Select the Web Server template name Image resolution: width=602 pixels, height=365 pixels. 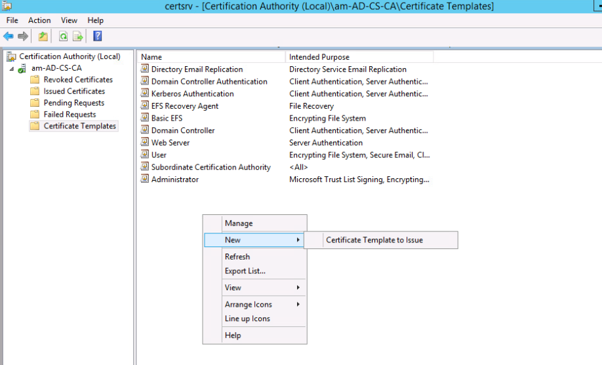point(170,143)
